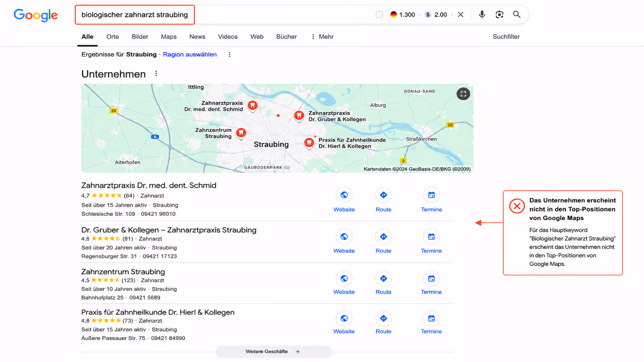Expand the map to fullscreen
Viewport: 644px width, 362px height.
463,94
